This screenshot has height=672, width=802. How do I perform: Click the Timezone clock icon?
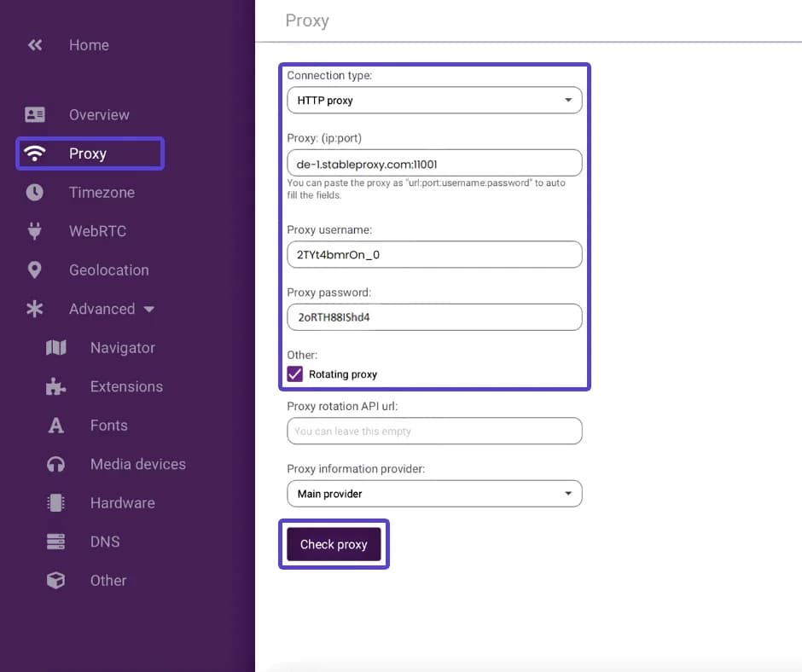(x=35, y=193)
